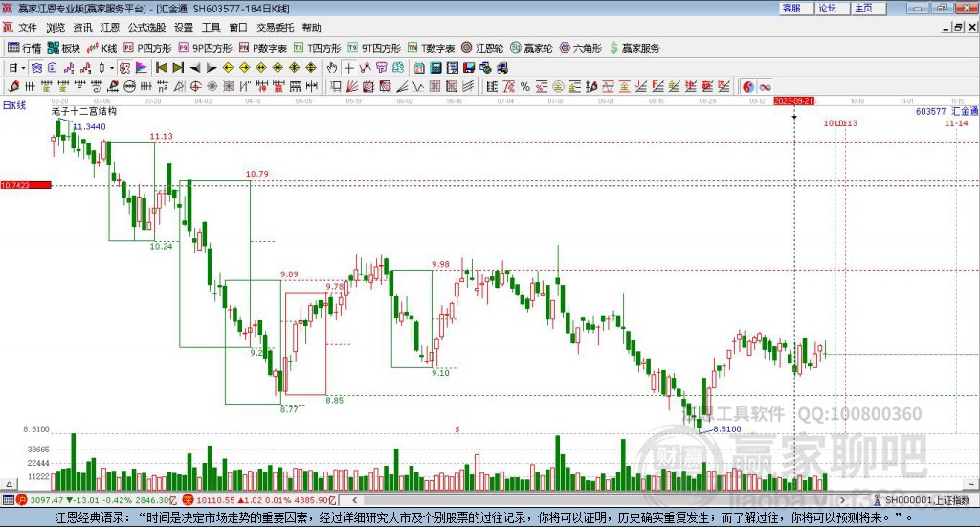This screenshot has width=980, height=527.
Task: Switch to the K线 chart view
Action: (x=101, y=48)
